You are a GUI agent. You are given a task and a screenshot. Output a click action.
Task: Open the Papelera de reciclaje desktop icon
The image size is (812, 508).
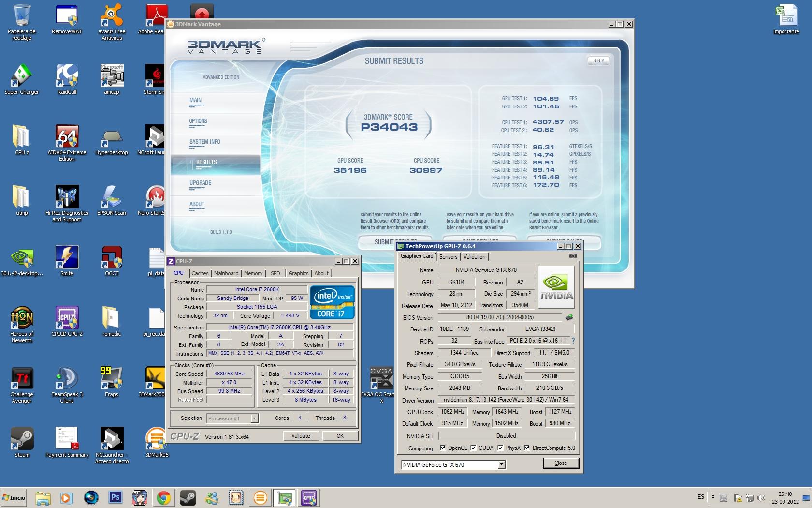pyautogui.click(x=22, y=22)
